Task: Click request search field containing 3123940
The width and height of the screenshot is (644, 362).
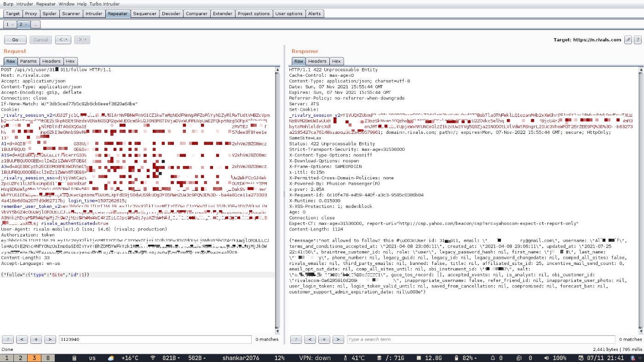Action: pyautogui.click(x=155, y=339)
